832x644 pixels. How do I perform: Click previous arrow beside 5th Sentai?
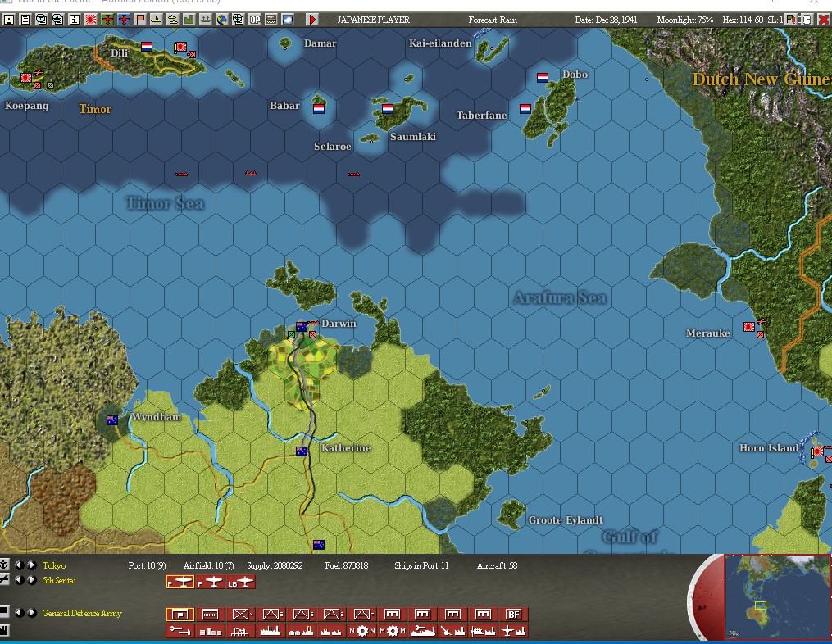(x=20, y=580)
